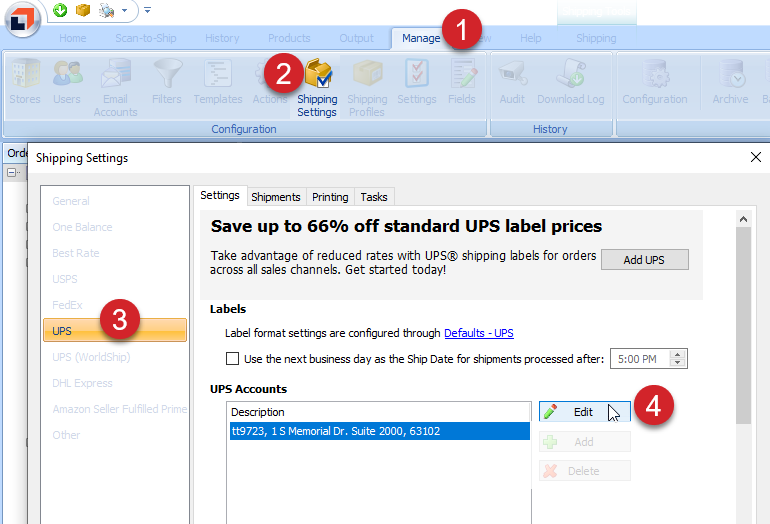Click the Download Log ribbon icon

click(571, 81)
